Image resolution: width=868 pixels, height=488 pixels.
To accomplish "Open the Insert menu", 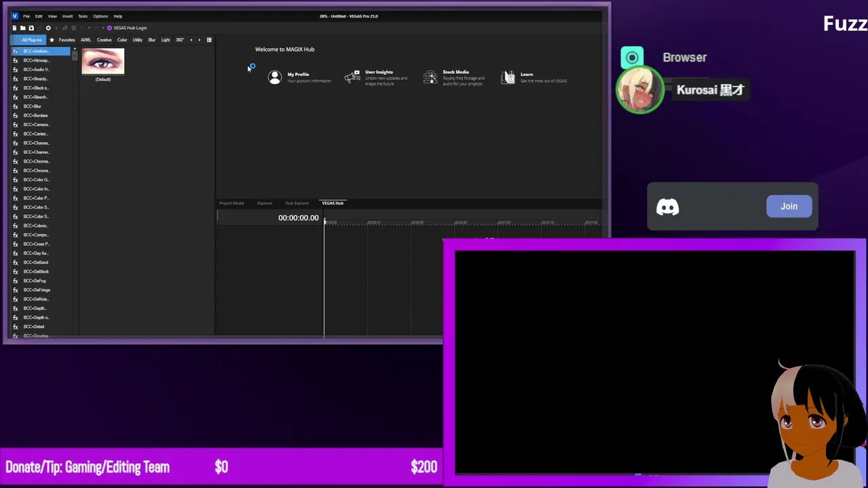I will [x=67, y=16].
